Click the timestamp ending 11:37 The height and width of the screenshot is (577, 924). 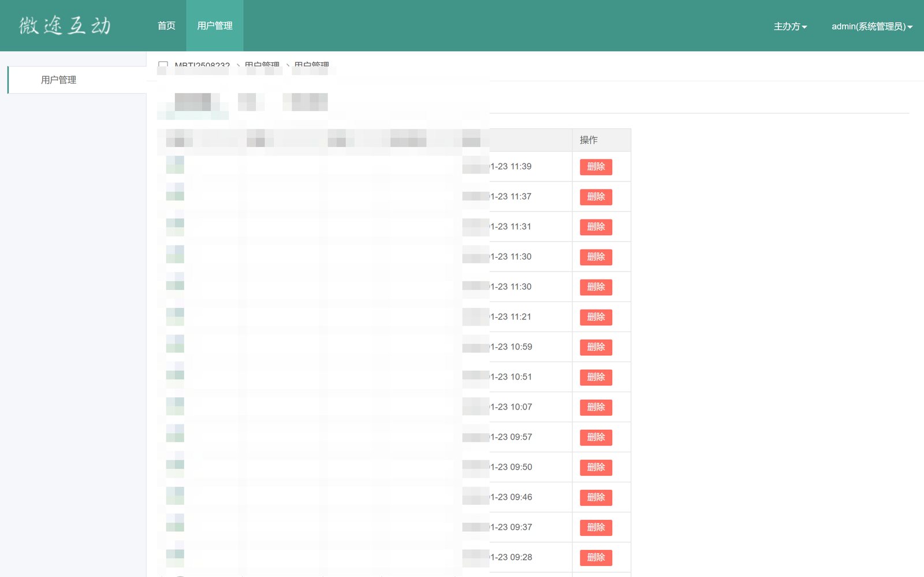tap(511, 196)
